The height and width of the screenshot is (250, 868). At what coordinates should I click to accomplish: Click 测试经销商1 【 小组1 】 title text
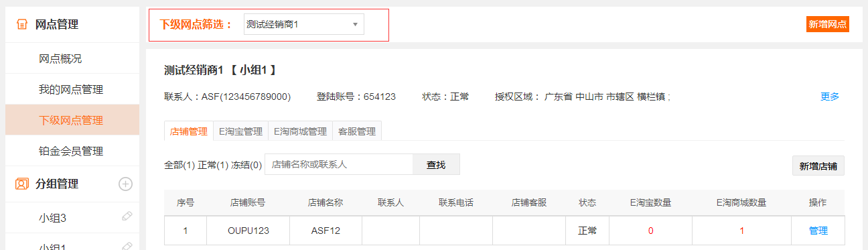click(220, 70)
